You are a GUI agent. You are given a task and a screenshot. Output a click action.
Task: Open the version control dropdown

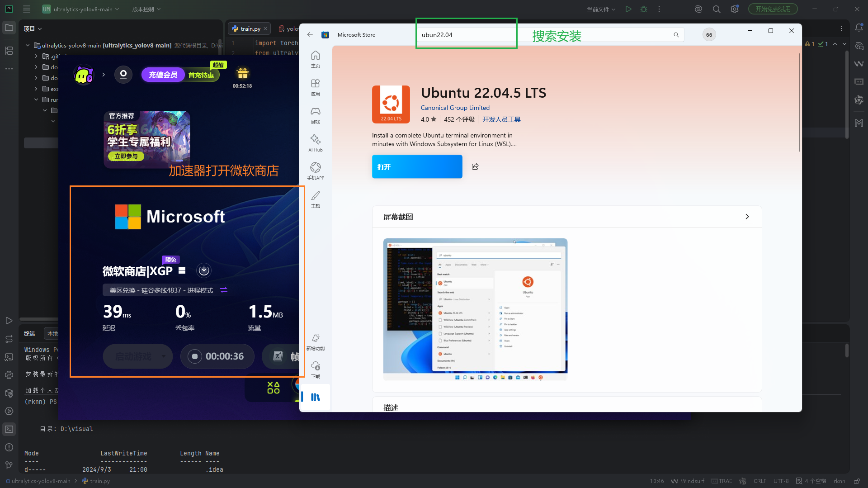pos(146,9)
